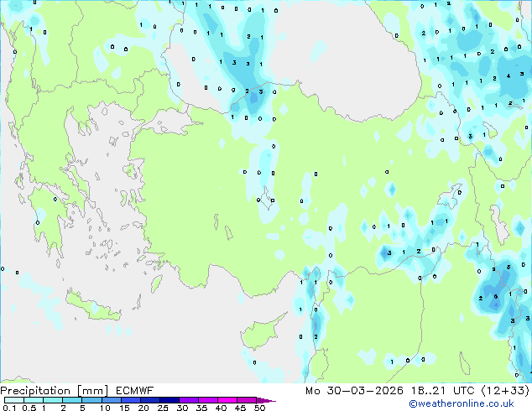This screenshot has width=532, height=411.
Task: Click the 40–45 mm legend color swatch
Action: point(227,400)
